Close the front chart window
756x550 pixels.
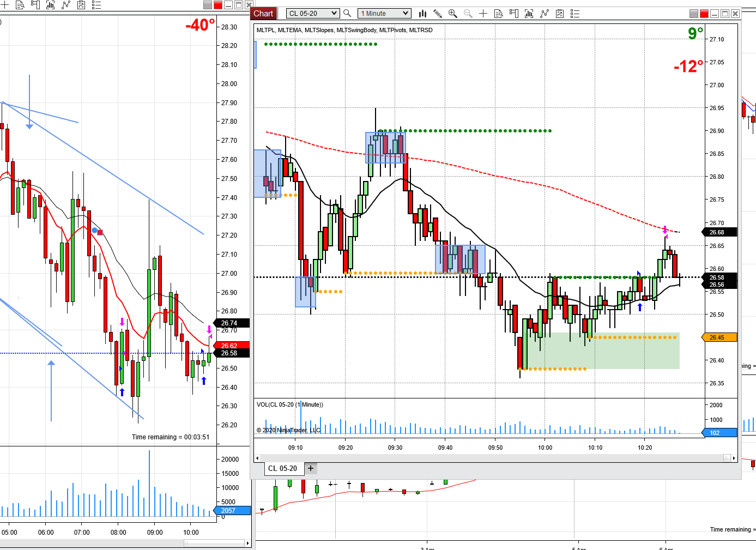[735, 14]
